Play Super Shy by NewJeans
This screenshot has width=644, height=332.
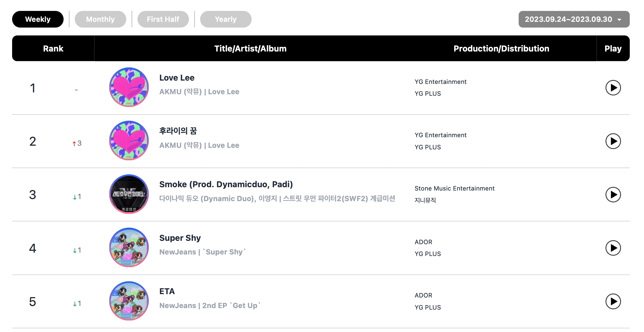pos(613,248)
